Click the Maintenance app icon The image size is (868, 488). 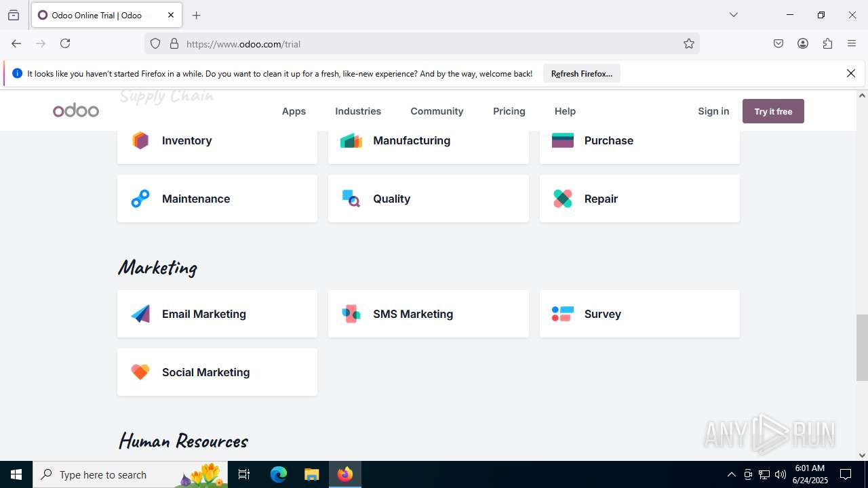tap(140, 199)
